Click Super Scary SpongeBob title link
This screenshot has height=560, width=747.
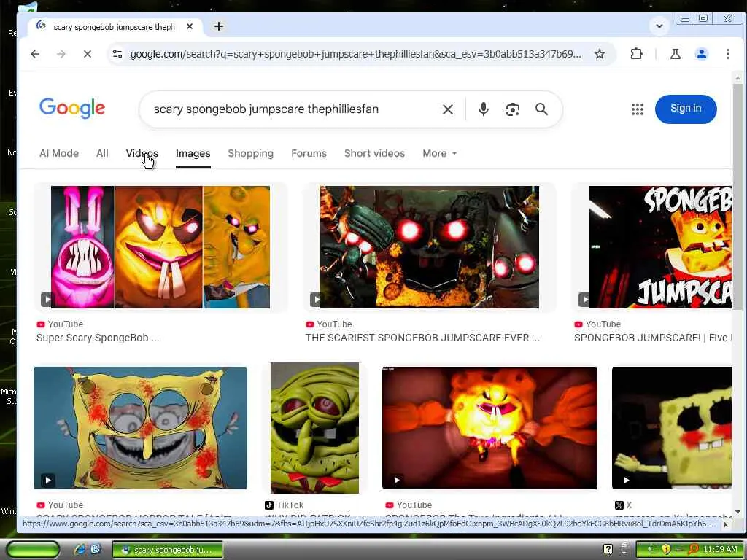tap(98, 338)
